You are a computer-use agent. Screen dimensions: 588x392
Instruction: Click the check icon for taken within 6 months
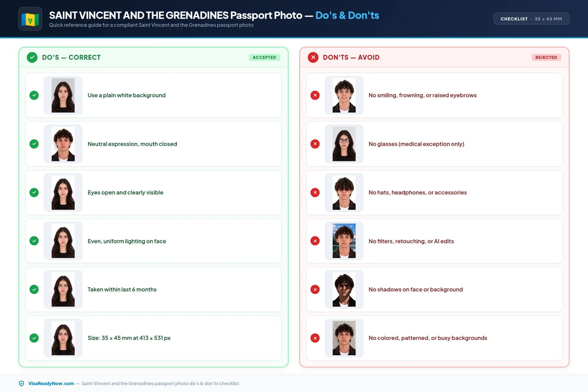pyautogui.click(x=34, y=289)
